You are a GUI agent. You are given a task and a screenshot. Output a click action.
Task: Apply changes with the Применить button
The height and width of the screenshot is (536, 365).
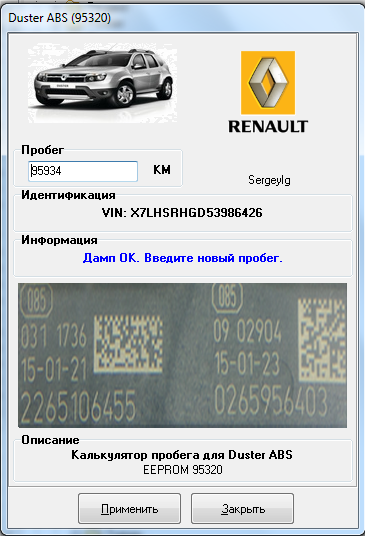[130, 508]
